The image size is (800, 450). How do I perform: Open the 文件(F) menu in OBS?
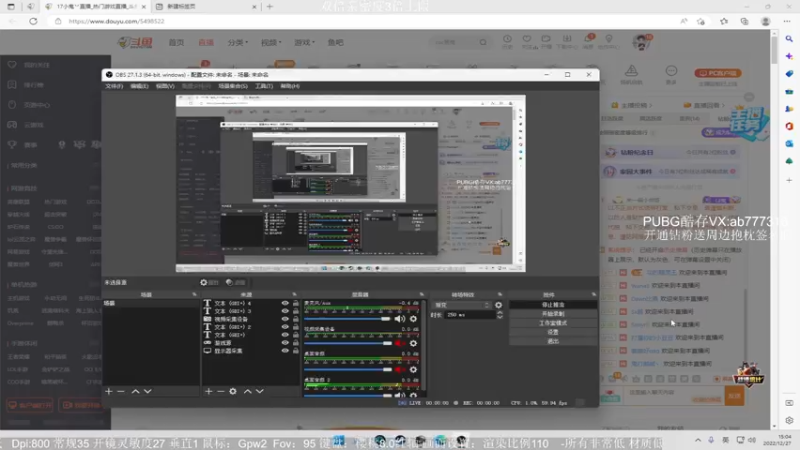114,86
